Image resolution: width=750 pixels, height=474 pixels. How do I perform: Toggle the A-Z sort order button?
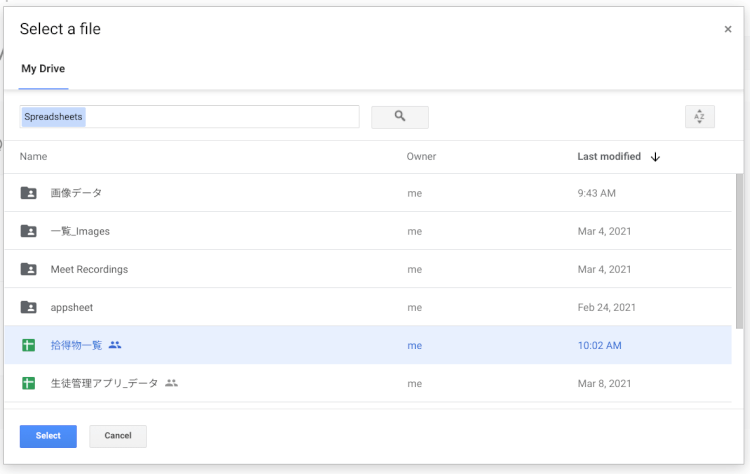[699, 117]
